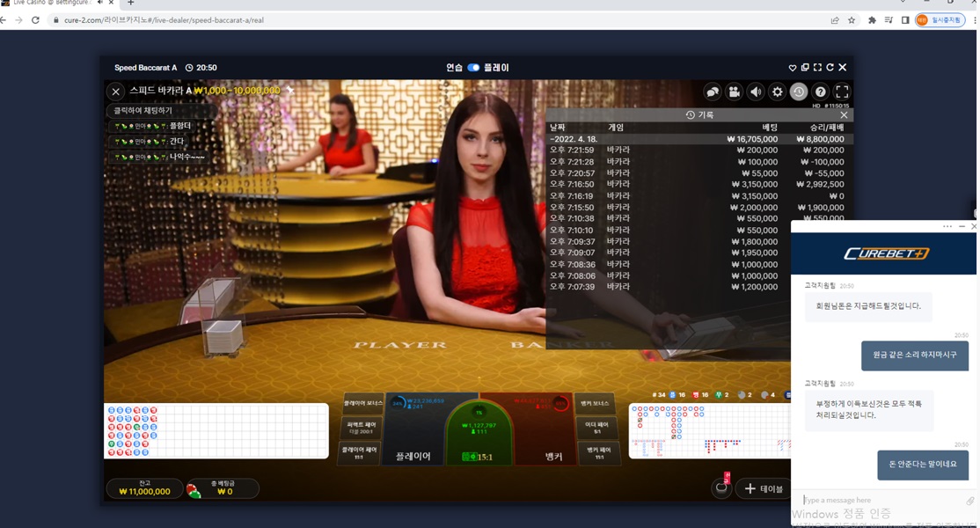Bookmark this page with the star icon
980x528 pixels.
coord(852,20)
